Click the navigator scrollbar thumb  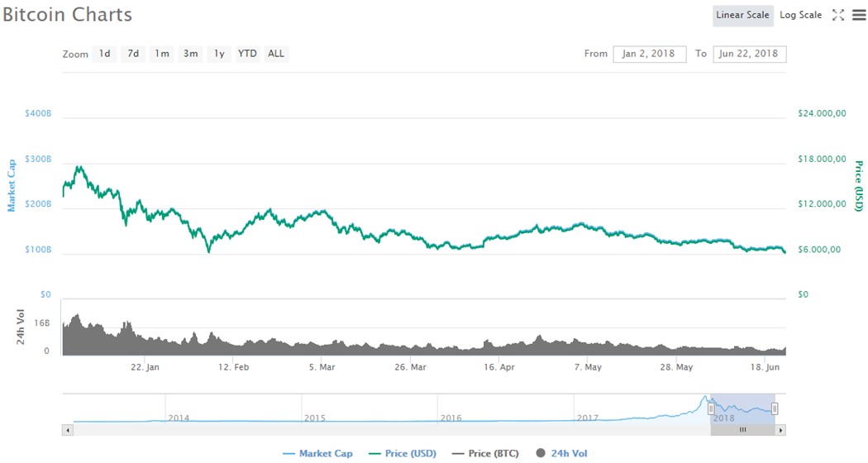pos(743,430)
